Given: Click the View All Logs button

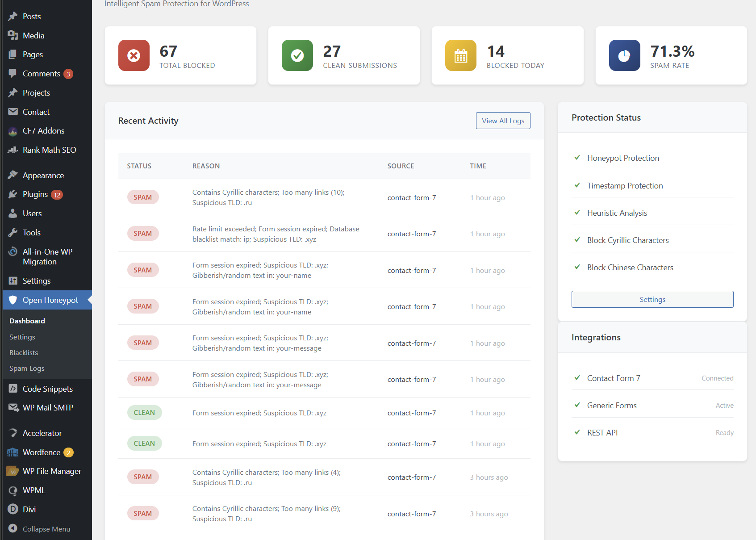Looking at the screenshot, I should click(x=503, y=121).
